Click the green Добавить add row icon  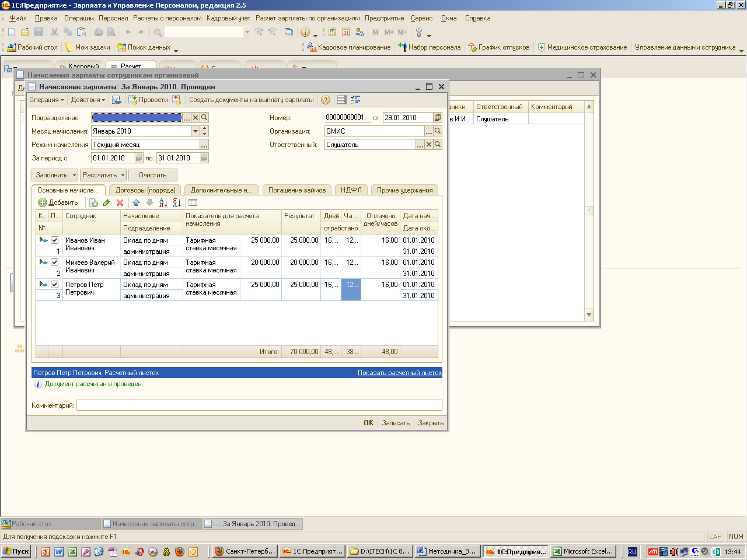(43, 202)
